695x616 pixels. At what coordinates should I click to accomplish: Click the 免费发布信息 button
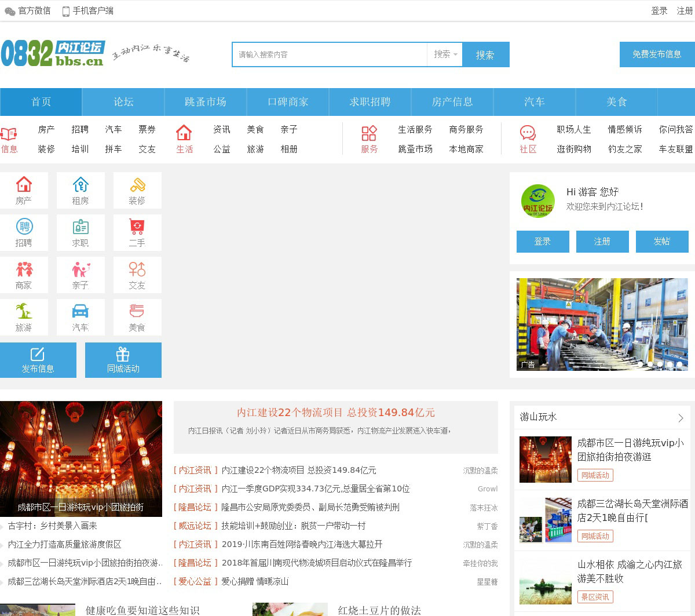657,54
